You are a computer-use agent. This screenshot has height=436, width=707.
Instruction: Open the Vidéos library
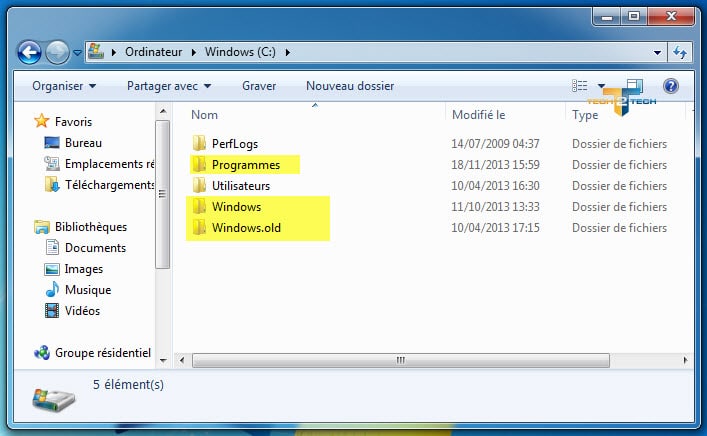(x=82, y=311)
